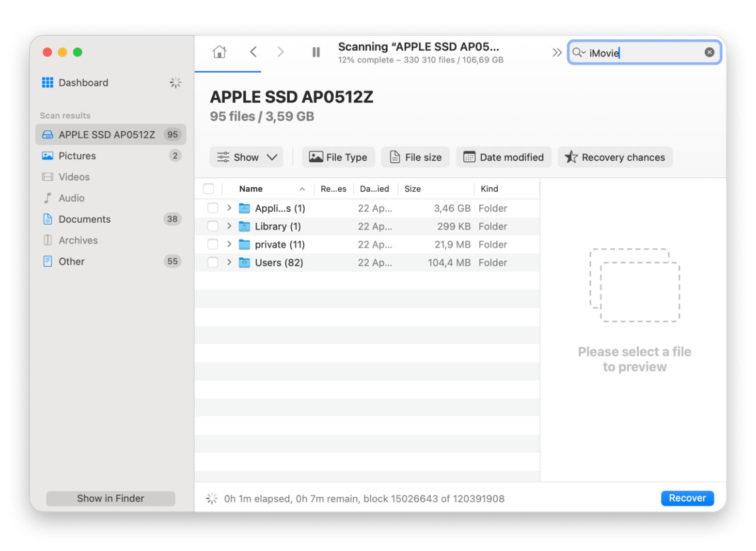This screenshot has width=756, height=551.
Task: Tick the Appli...s folder checkbox
Action: 212,208
